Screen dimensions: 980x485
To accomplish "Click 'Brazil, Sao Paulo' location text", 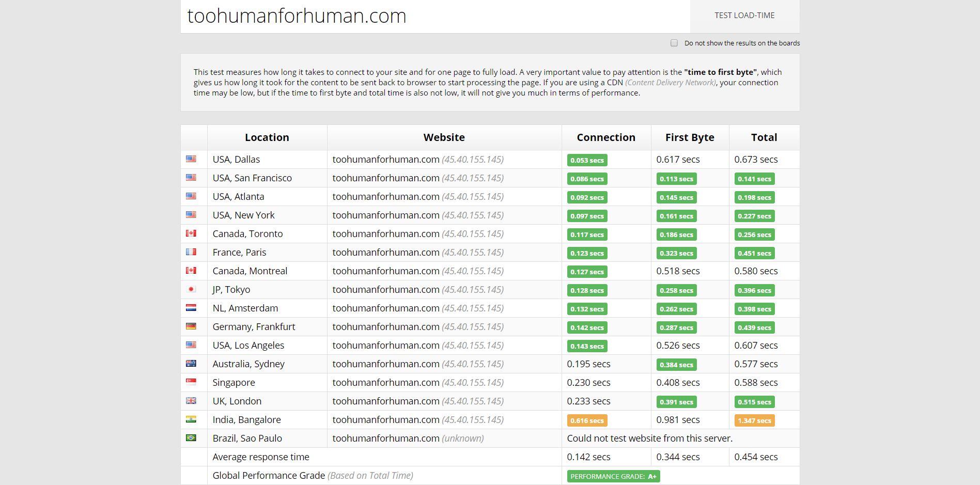I will [247, 439].
